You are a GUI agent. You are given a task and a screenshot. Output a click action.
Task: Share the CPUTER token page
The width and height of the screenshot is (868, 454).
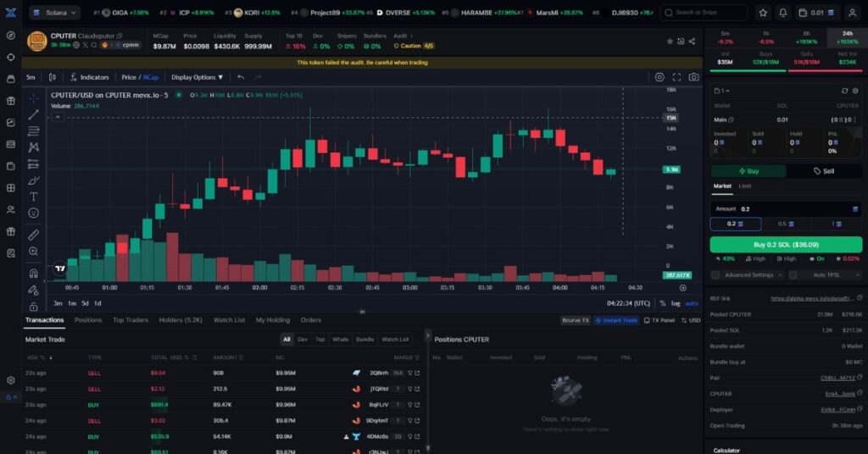(692, 42)
